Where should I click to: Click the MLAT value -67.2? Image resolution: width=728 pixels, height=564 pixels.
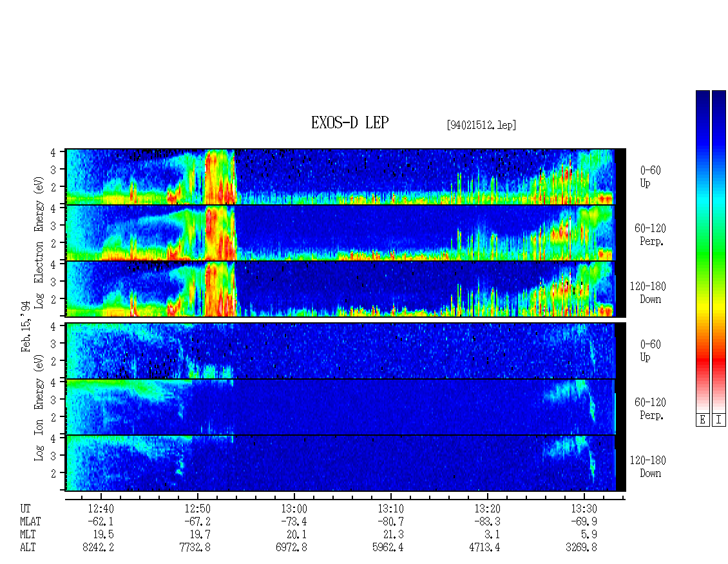197,521
